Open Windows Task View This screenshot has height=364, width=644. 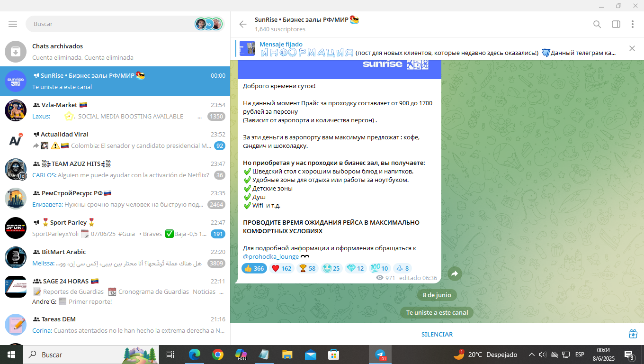point(171,355)
